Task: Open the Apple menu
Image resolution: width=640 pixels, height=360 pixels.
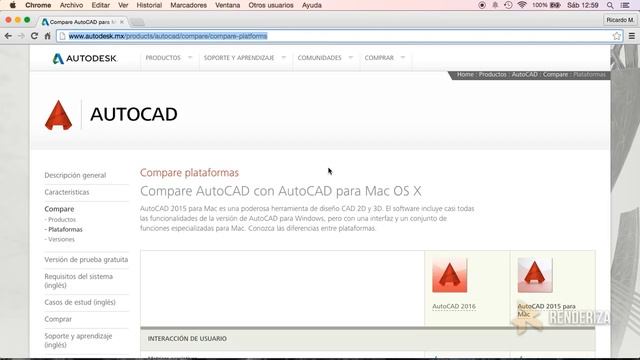Action: coord(12,5)
